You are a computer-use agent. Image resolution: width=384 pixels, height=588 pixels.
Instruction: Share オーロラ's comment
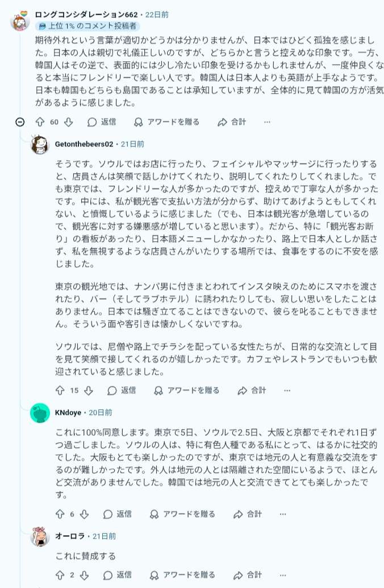248,576
